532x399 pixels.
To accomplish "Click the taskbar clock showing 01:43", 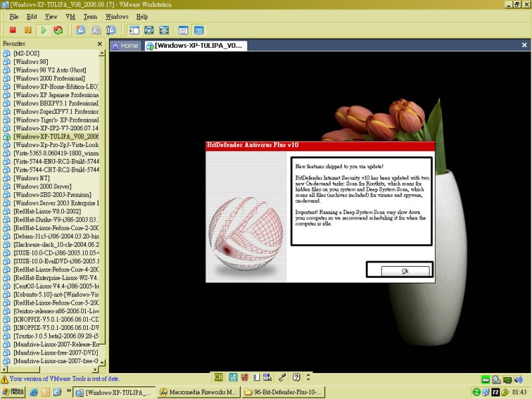I will [519, 392].
